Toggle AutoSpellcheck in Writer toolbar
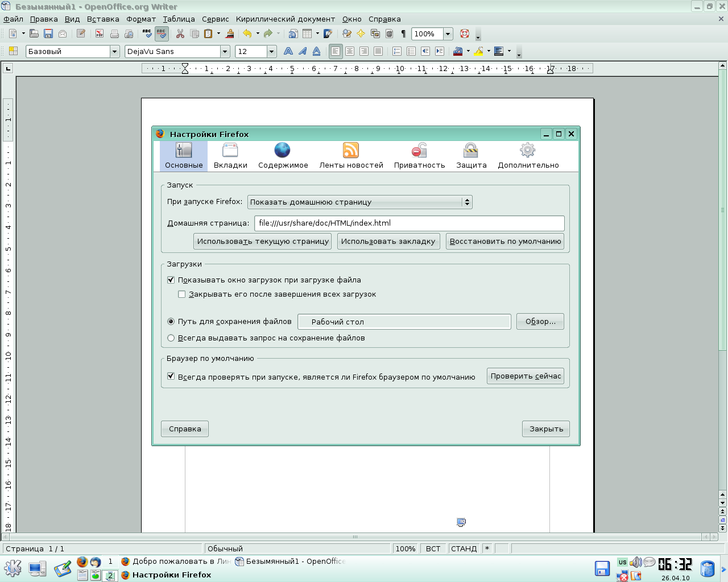Image resolution: width=728 pixels, height=582 pixels. (162, 34)
